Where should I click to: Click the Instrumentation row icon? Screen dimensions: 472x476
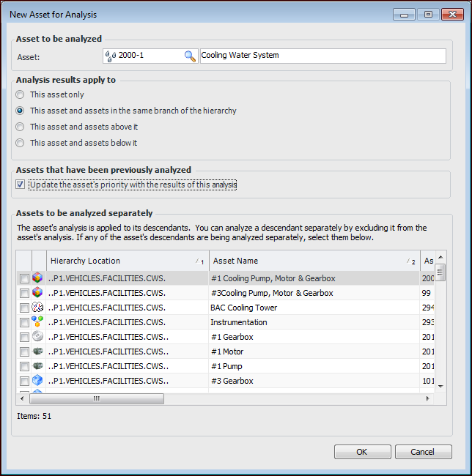click(38, 322)
